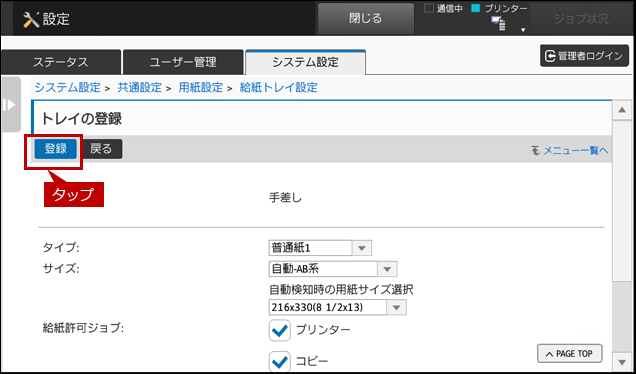Viewport: 636px width, 374px height.
Task: Go to 用紙設定 breadcrumb link
Action: coord(201,87)
